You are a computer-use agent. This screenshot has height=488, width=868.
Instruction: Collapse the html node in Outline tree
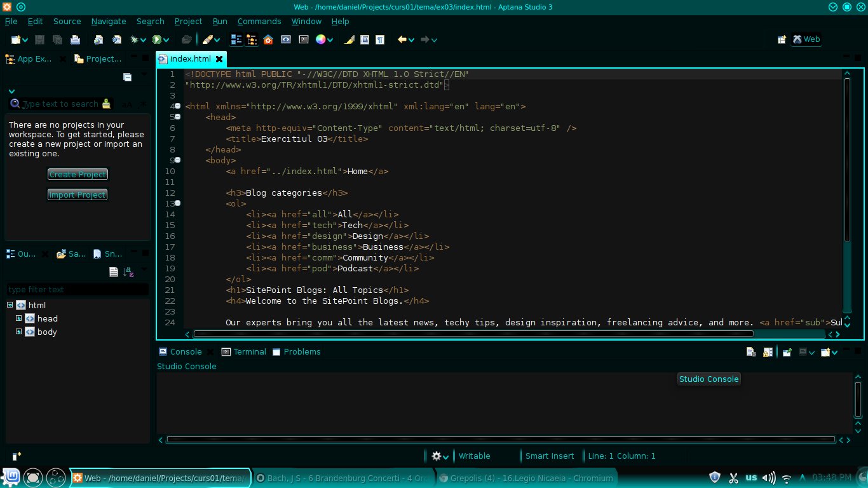pos(10,305)
